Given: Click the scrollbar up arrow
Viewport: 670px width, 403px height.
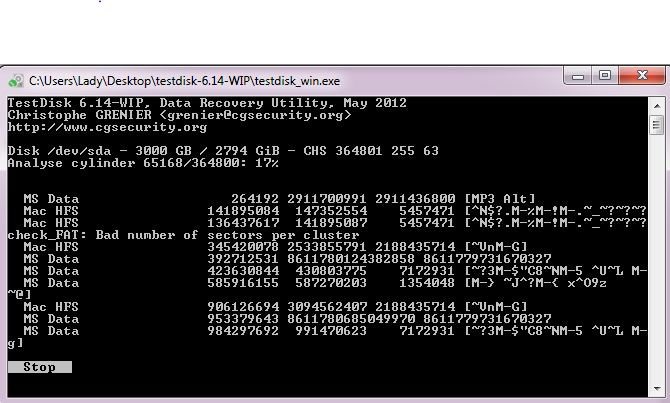Looking at the screenshot, I should click(x=657, y=106).
